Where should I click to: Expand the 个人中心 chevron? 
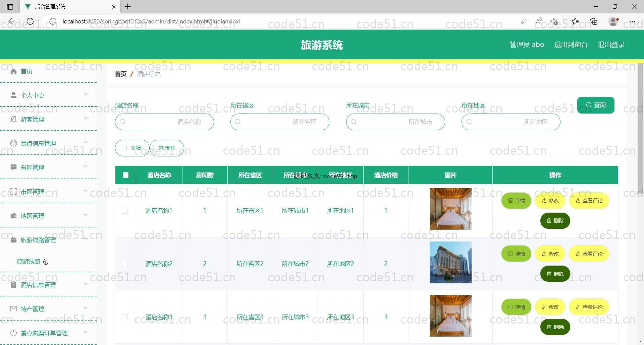86,94
